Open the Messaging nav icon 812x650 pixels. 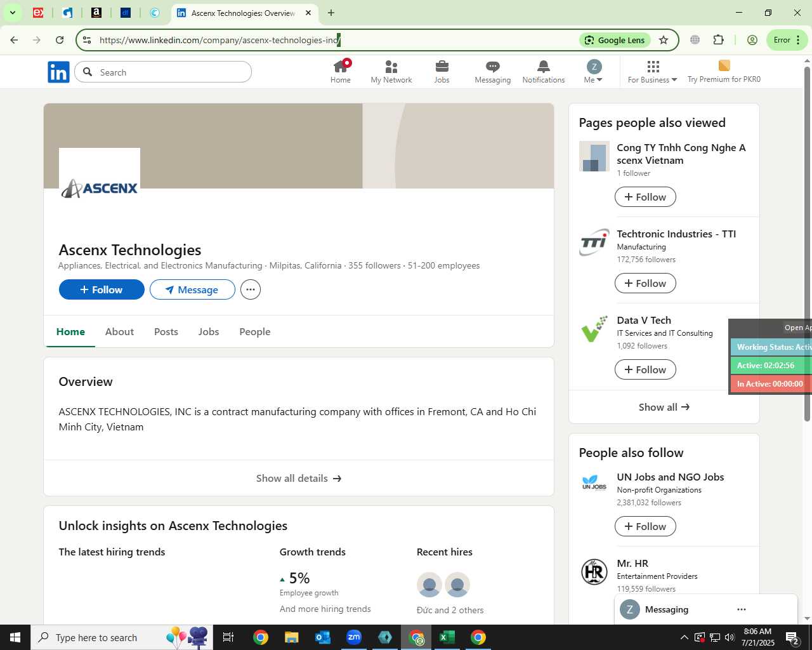pos(493,71)
